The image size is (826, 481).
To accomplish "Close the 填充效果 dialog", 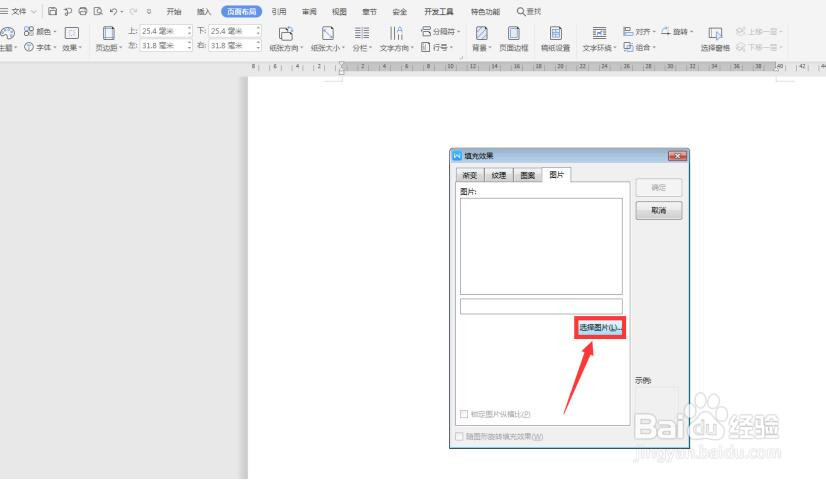I will pyautogui.click(x=677, y=155).
